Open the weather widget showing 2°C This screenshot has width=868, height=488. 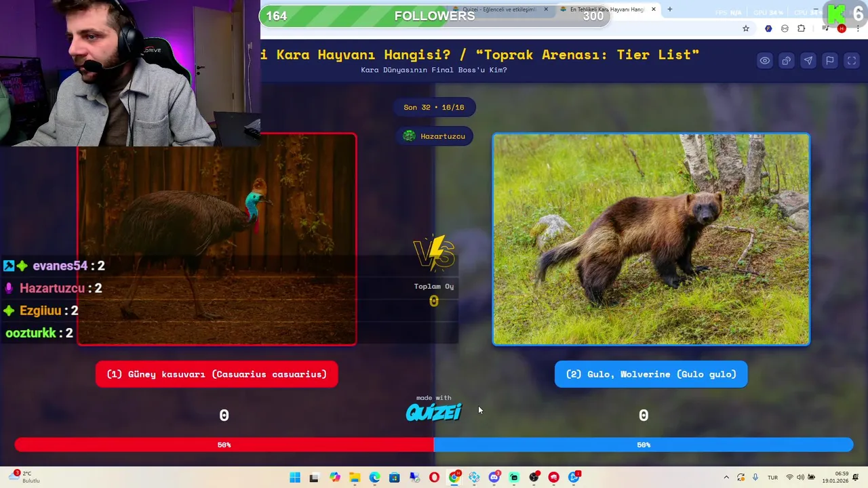(24, 477)
